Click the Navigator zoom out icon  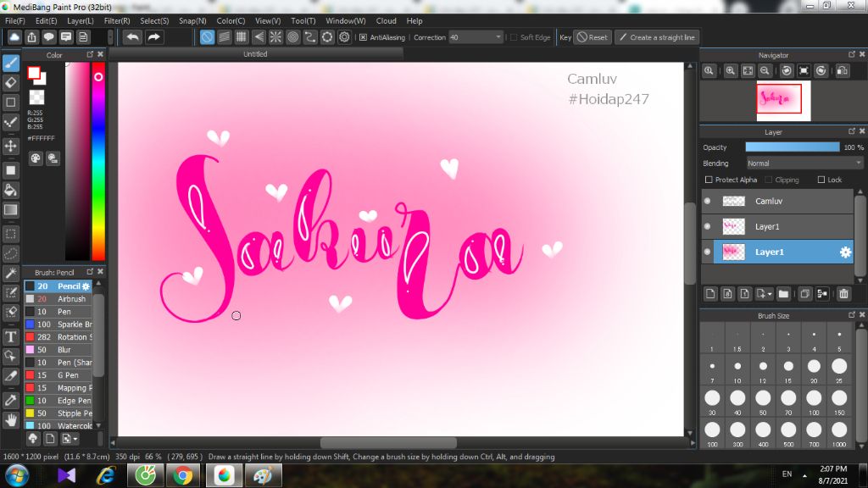coord(765,71)
